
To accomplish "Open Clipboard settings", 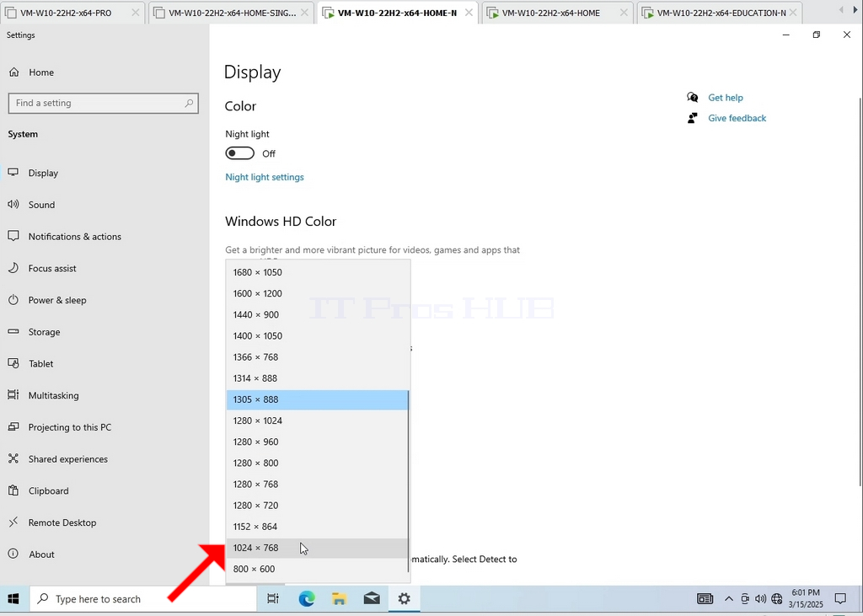I will click(105, 491).
